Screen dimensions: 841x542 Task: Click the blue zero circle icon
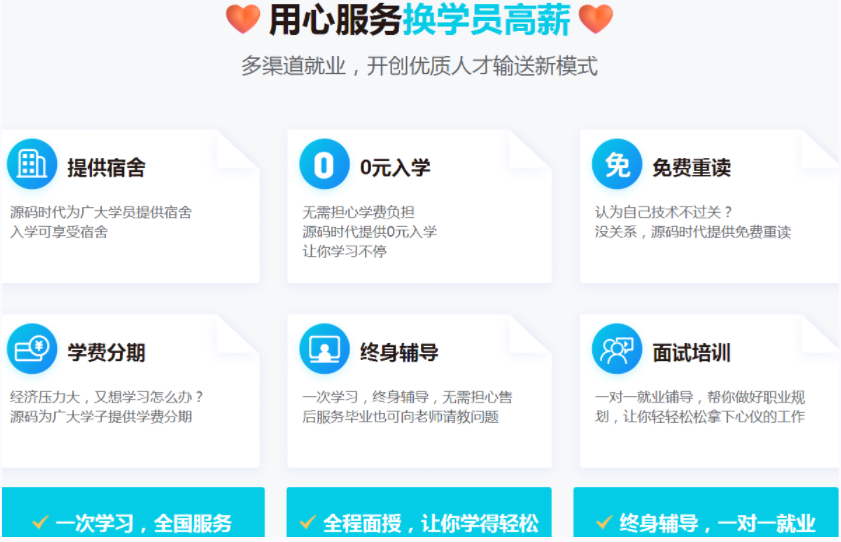[324, 164]
